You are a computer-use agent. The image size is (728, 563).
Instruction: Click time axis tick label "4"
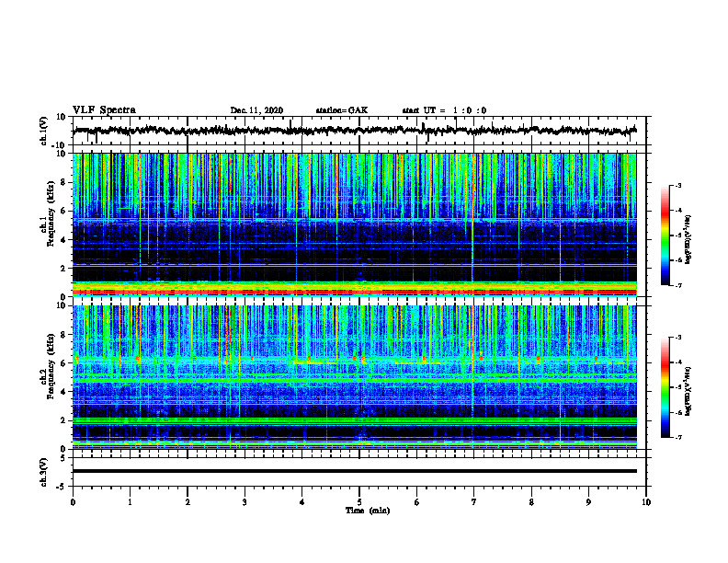[x=302, y=502]
